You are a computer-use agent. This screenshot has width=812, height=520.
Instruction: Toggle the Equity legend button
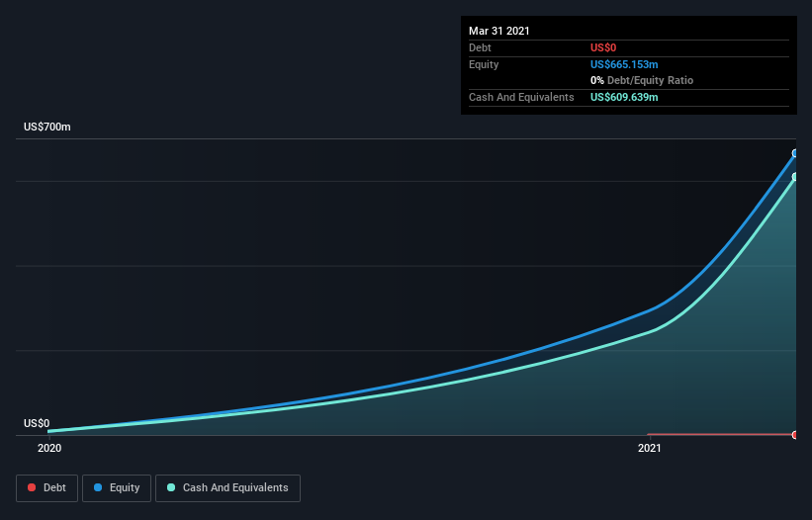[117, 488]
